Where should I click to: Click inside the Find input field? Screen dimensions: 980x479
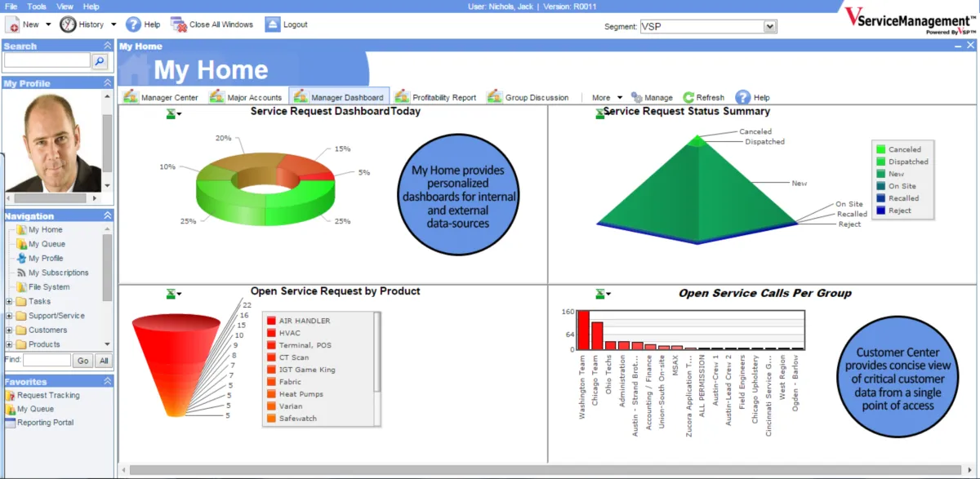tap(47, 359)
